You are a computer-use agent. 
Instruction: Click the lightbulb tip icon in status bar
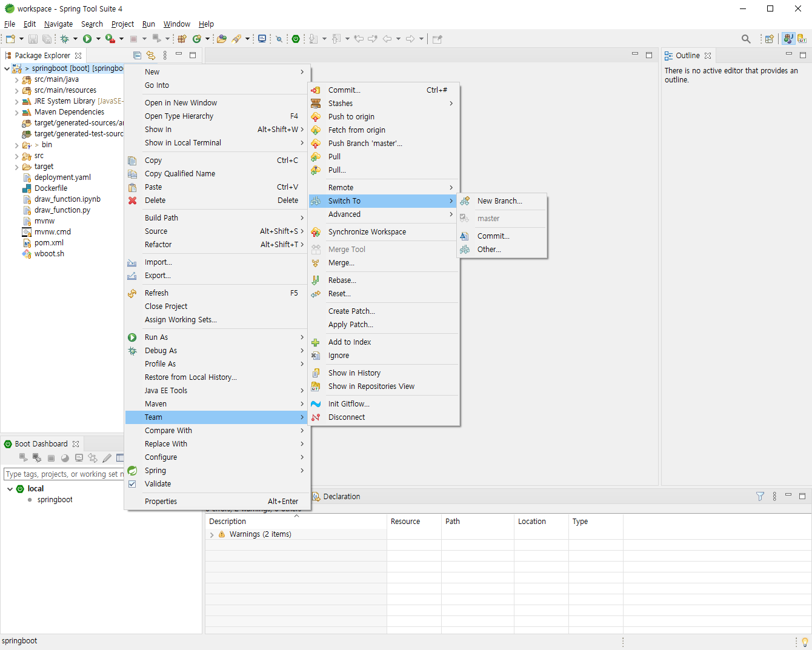(805, 642)
